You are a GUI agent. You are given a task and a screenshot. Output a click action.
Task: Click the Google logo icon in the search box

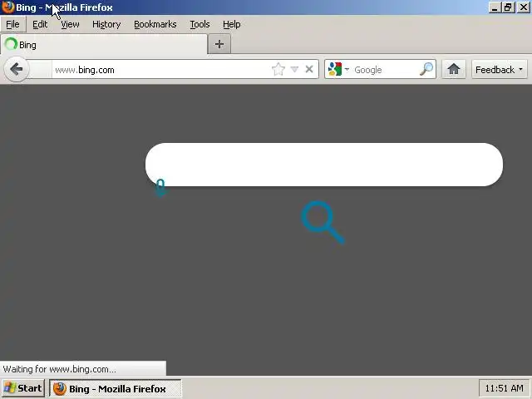(335, 69)
